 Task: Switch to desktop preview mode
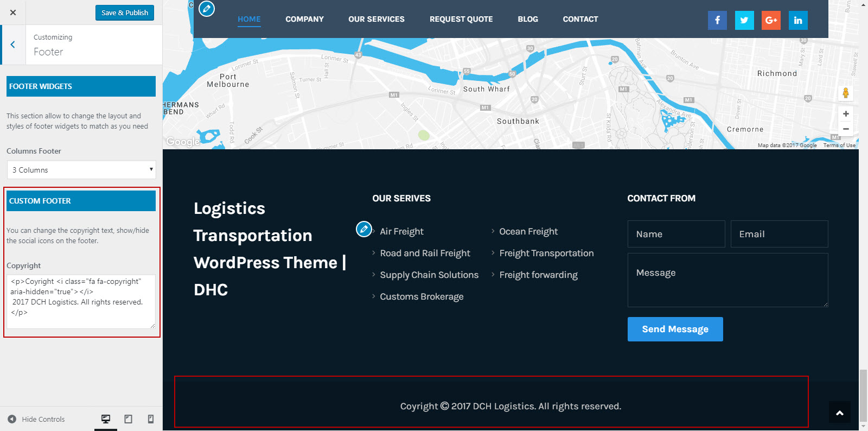point(106,419)
